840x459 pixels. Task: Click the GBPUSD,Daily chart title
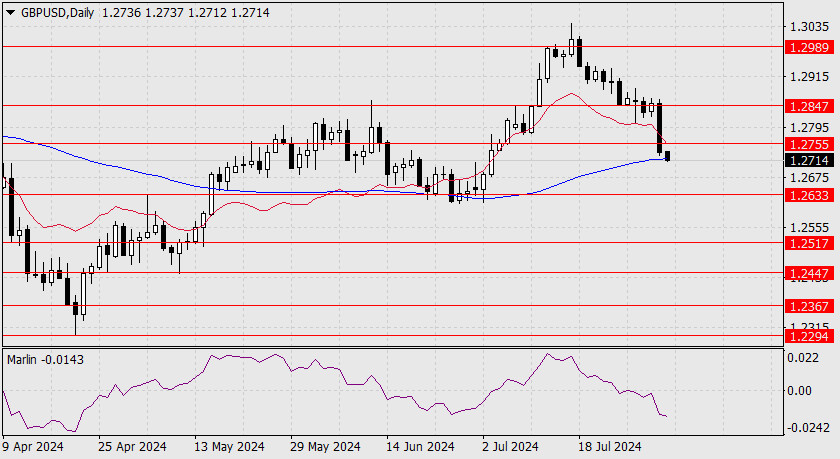(x=58, y=12)
